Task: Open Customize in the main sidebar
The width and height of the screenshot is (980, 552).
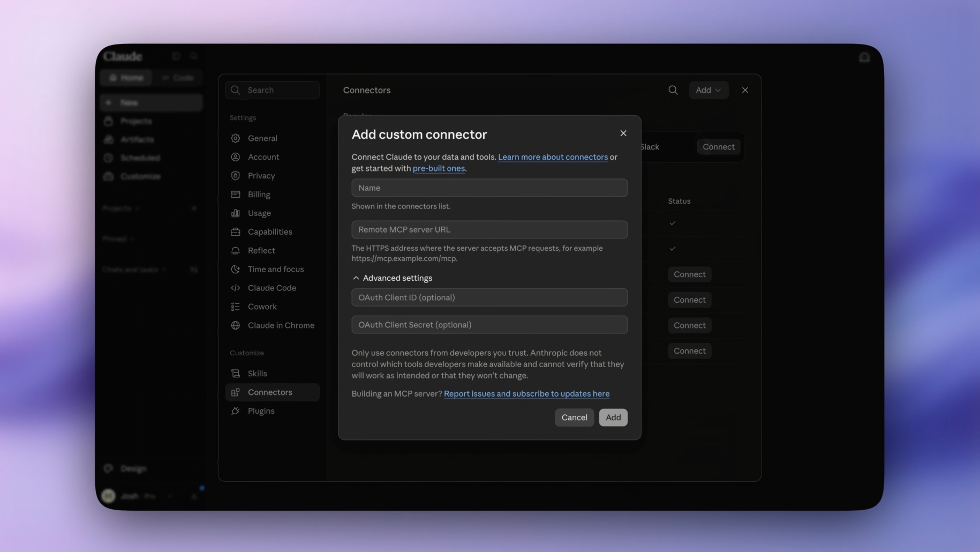Action: pyautogui.click(x=151, y=176)
